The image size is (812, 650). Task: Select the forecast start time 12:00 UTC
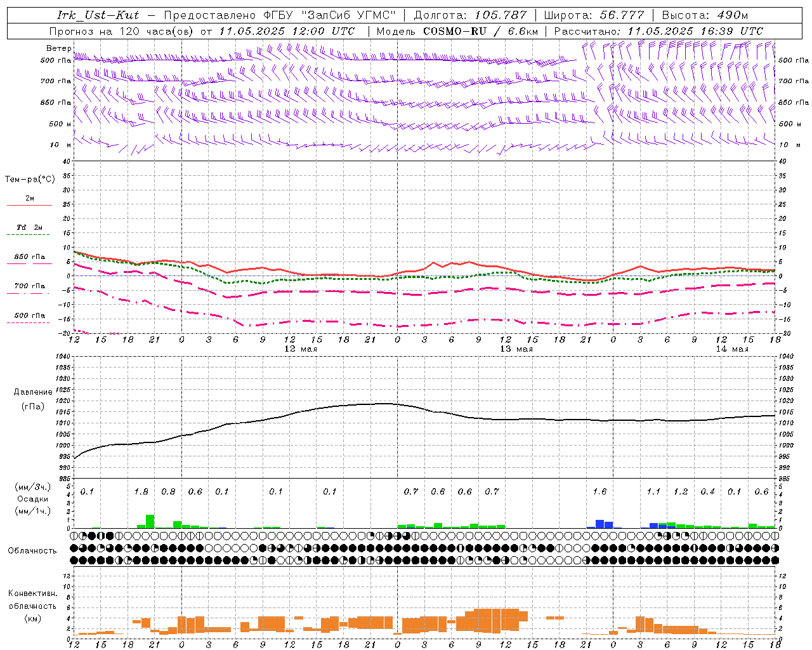point(324,31)
